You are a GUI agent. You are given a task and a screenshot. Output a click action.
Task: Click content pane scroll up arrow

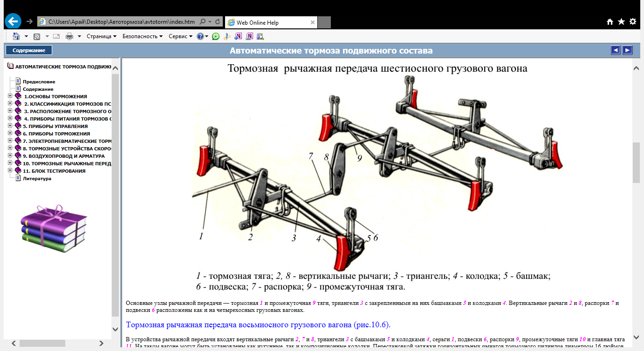tap(636, 68)
